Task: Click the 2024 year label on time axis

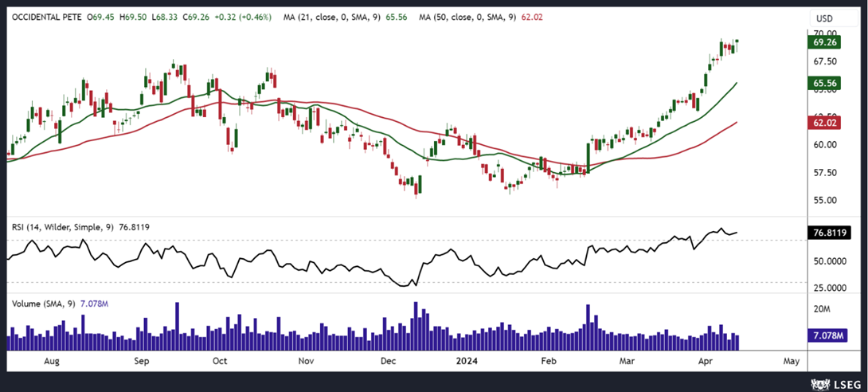Action: coord(466,361)
